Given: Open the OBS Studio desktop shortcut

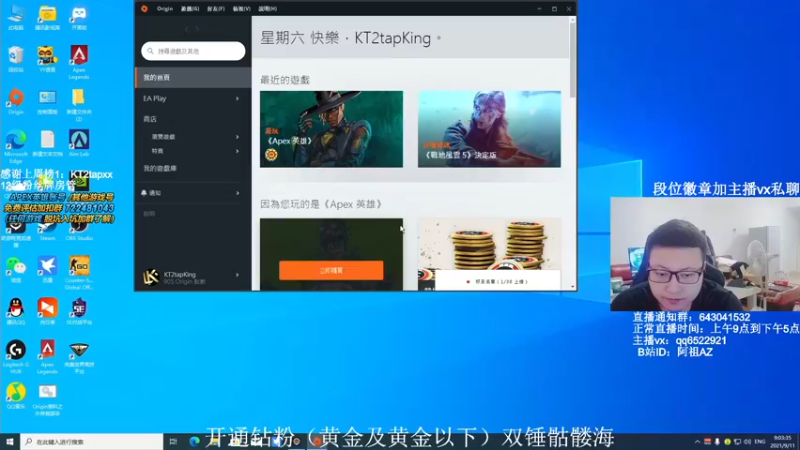Looking at the screenshot, I should pyautogui.click(x=79, y=230).
